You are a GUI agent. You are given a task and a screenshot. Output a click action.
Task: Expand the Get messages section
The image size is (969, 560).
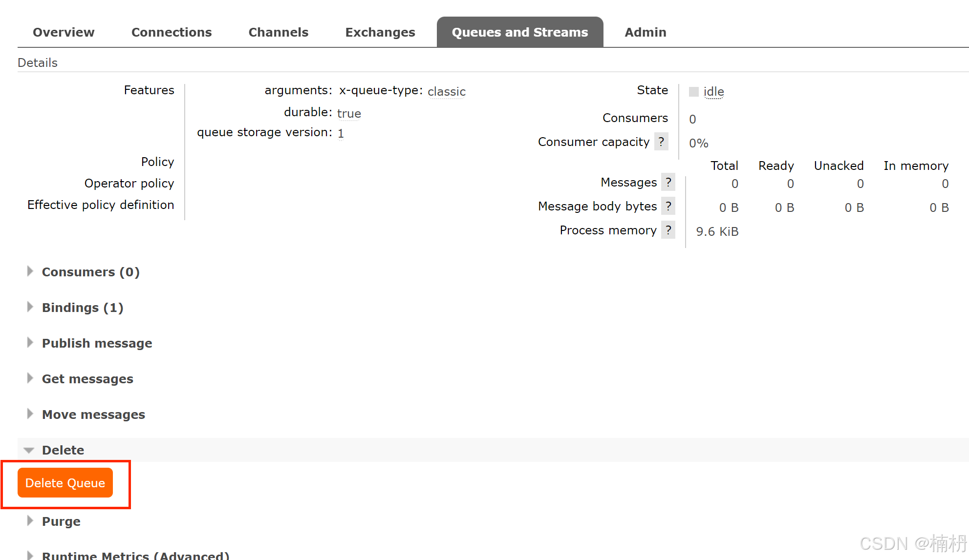tap(87, 379)
